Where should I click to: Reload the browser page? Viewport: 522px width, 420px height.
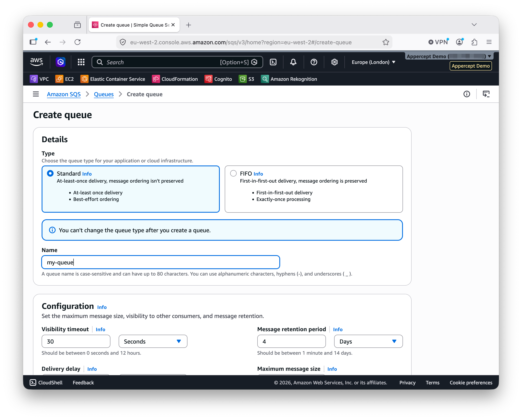point(77,42)
